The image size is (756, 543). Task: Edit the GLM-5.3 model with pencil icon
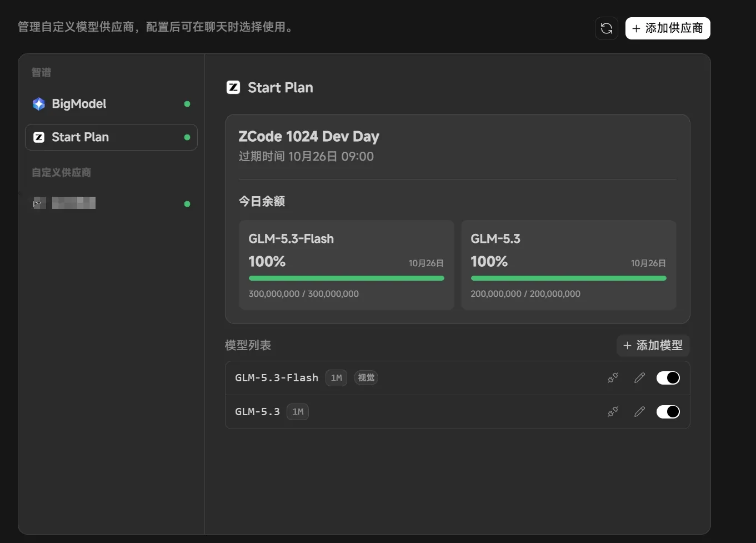[x=639, y=412]
